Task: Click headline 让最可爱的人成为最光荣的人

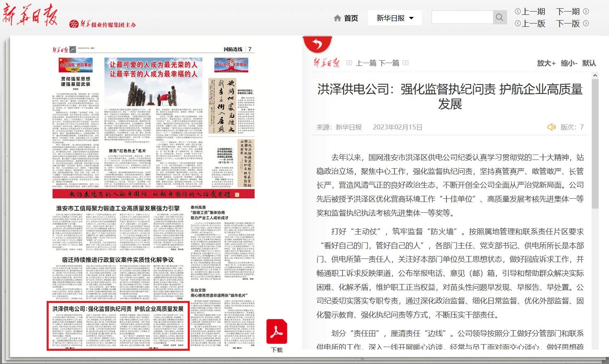Action: coord(153,65)
